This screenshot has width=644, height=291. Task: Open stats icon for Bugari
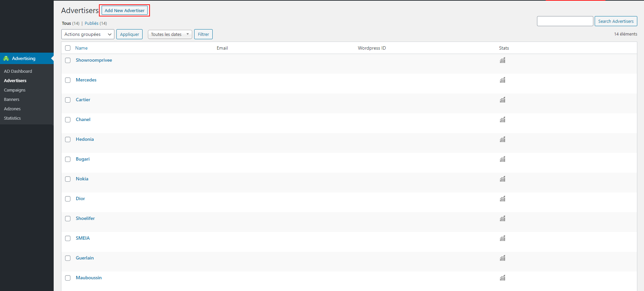(x=502, y=159)
